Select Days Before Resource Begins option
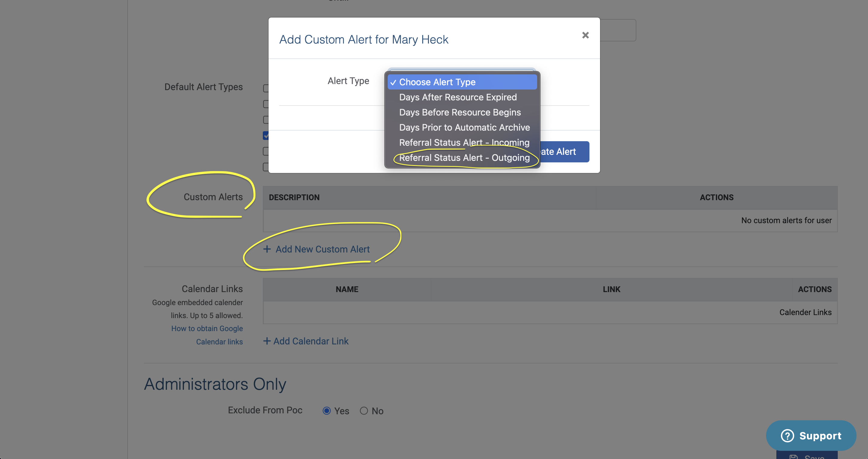This screenshot has width=868, height=459. coord(460,112)
